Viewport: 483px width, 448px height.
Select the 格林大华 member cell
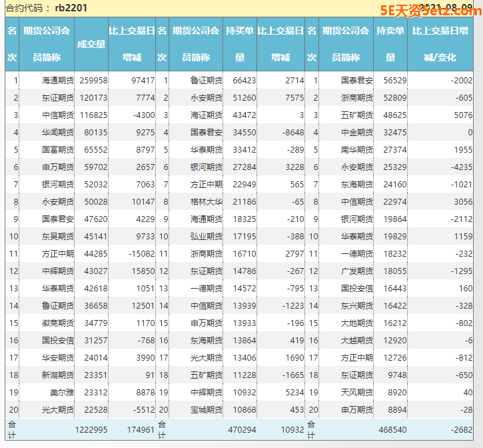206,201
